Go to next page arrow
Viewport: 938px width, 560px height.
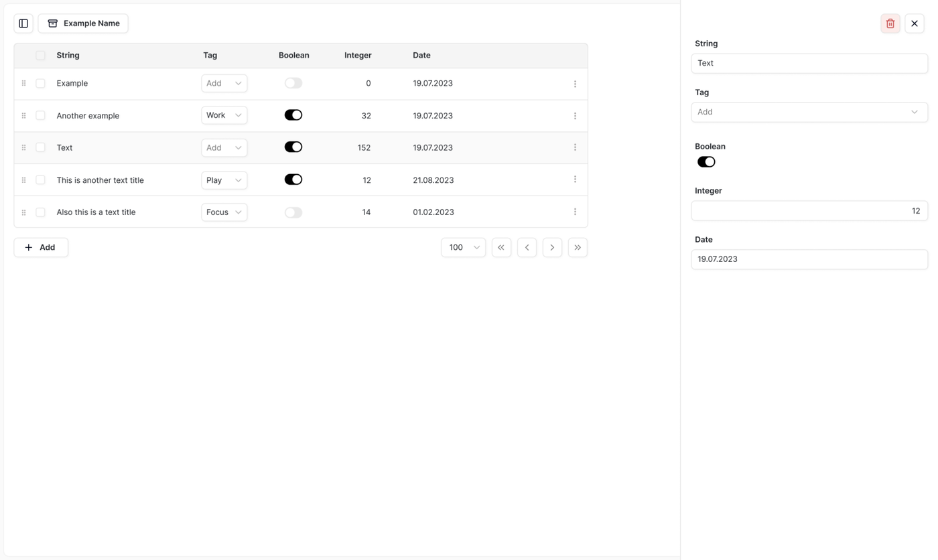[552, 247]
